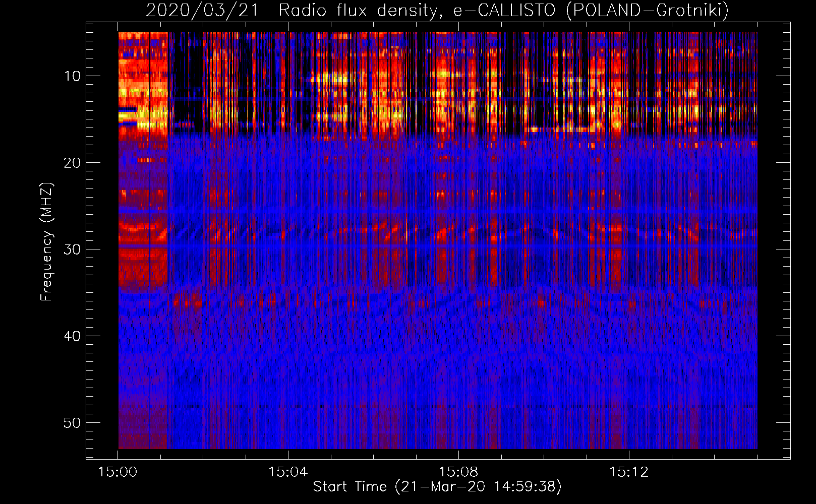Click the frequency tick label 30
Viewport: 816px width, 504px height.
click(73, 249)
